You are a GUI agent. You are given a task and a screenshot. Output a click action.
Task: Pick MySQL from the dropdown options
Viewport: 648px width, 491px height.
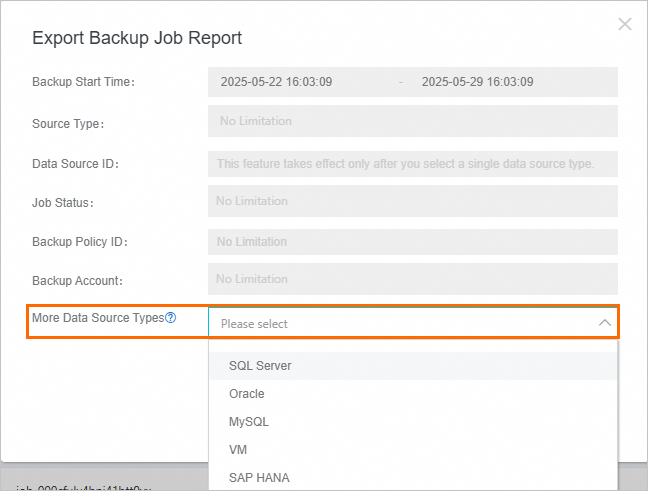tap(249, 422)
